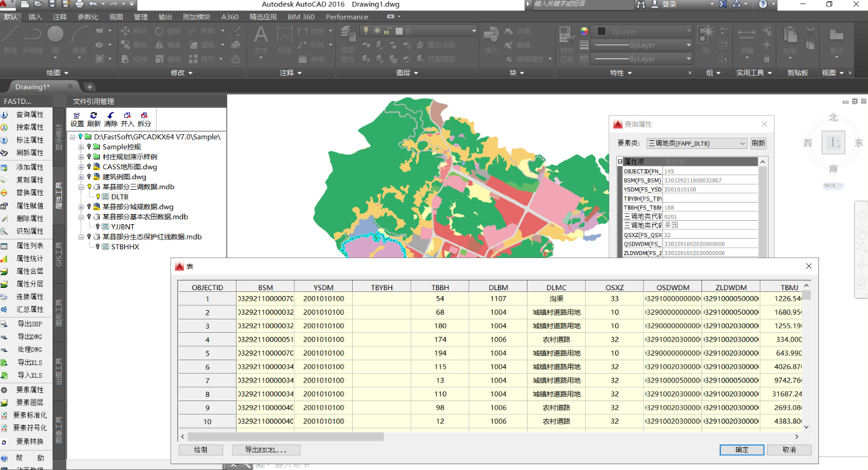Screen dimensions: 868x470
Task: Click the 刷新 icon in file reference panel
Action: (x=93, y=116)
